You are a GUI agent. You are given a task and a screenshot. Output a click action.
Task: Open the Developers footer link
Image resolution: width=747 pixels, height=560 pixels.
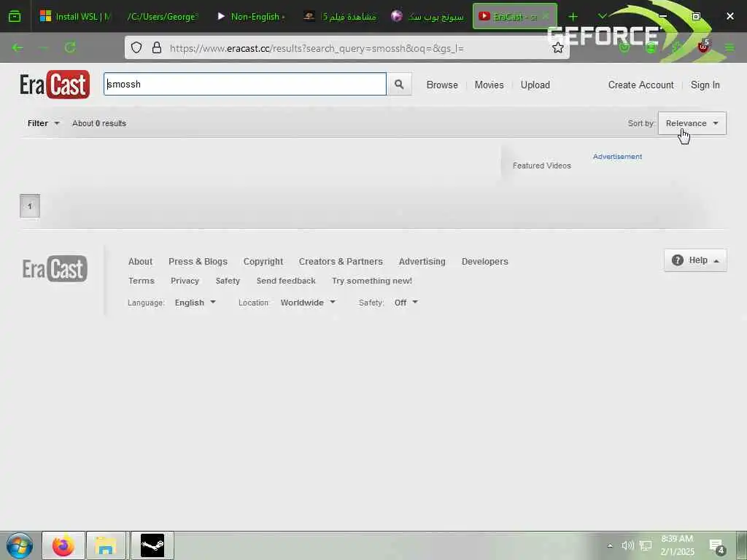[484, 262]
